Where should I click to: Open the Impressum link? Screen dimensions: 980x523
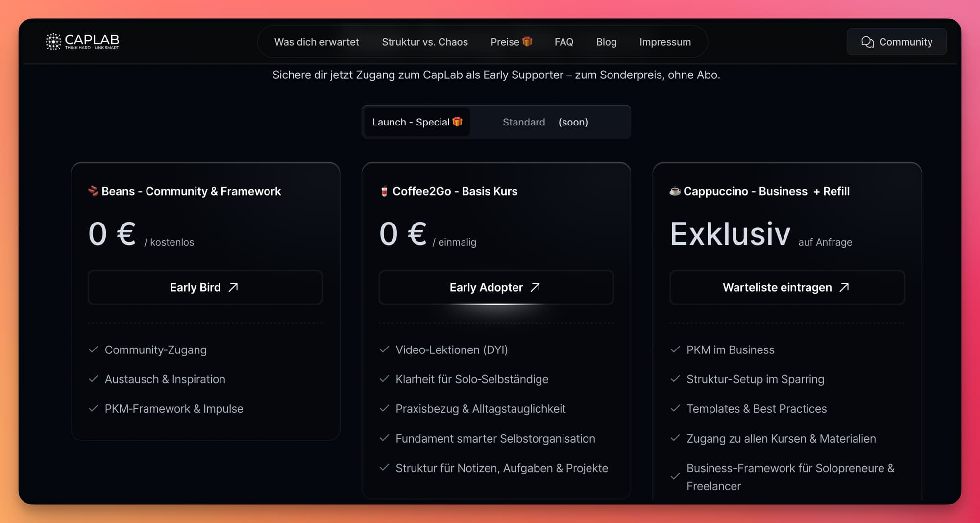tap(665, 42)
